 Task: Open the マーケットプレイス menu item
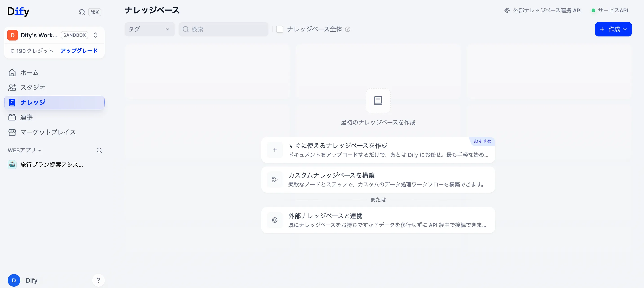click(54, 132)
